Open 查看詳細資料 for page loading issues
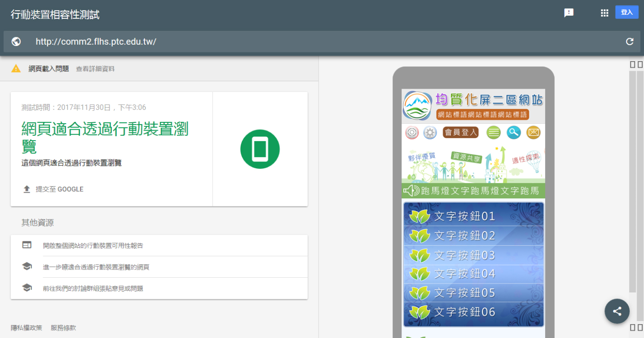 coord(95,69)
